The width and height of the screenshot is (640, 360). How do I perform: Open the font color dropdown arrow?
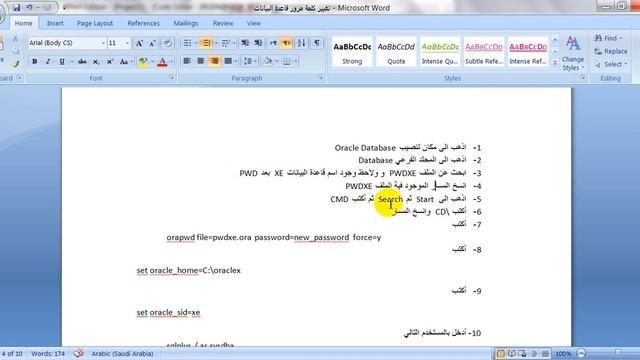[171, 62]
